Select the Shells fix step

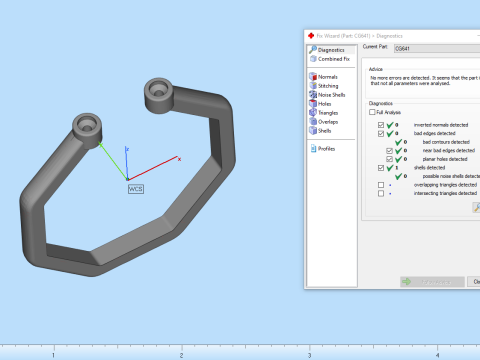click(x=320, y=131)
